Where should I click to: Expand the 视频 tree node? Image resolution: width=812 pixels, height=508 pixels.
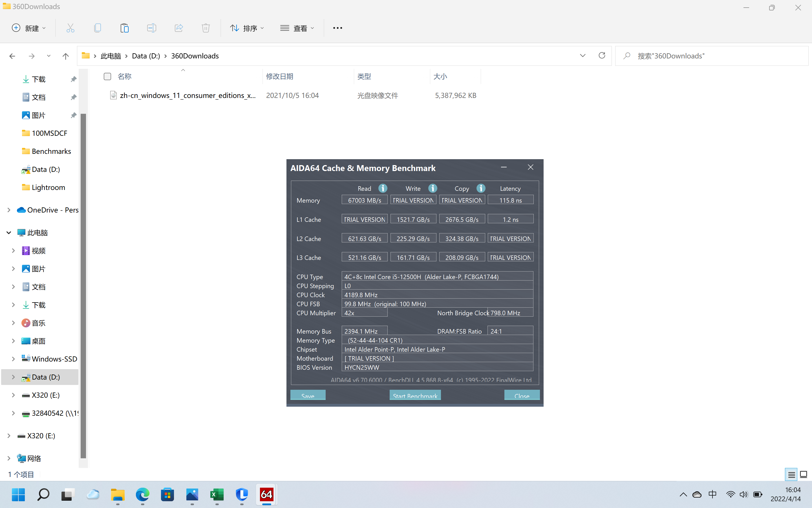click(x=13, y=251)
